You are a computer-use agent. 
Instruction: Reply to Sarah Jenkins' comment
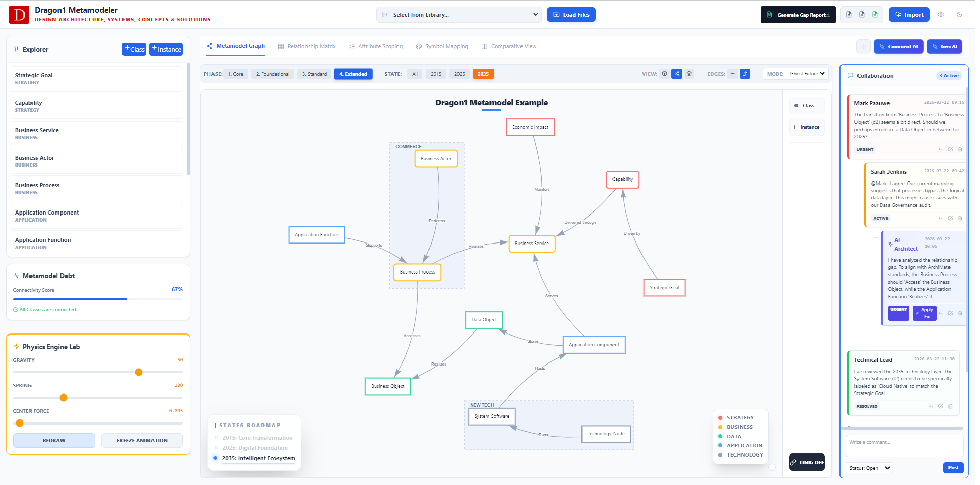point(941,218)
